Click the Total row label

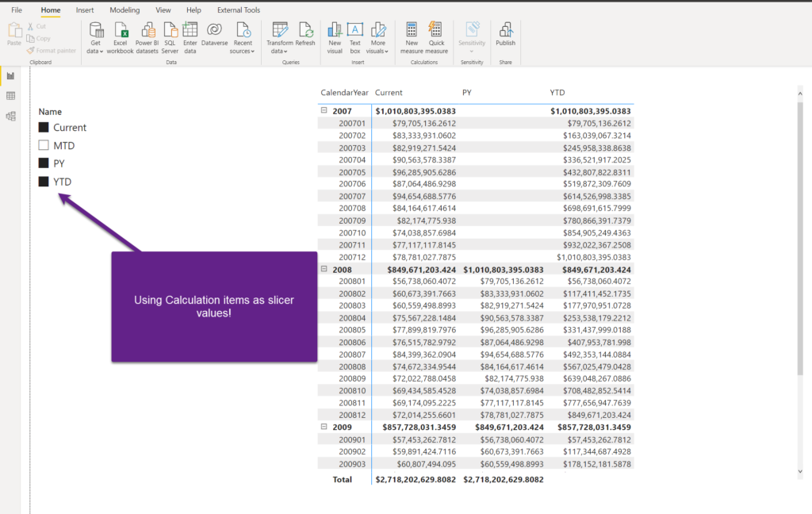342,480
